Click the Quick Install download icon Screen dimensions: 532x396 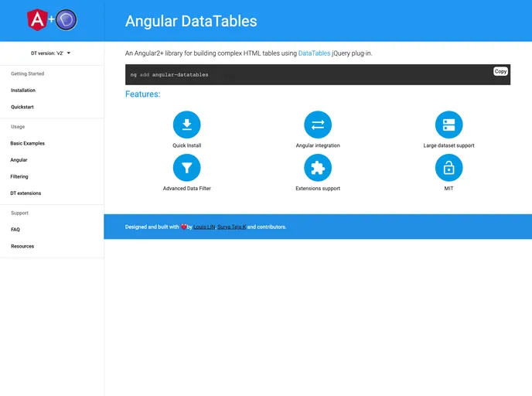click(186, 125)
